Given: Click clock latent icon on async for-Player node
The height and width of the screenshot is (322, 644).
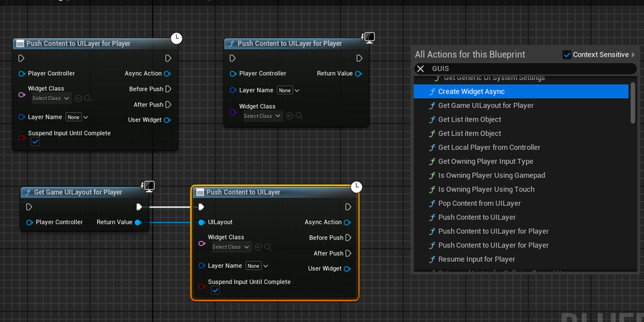Looking at the screenshot, I should pyautogui.click(x=177, y=38).
